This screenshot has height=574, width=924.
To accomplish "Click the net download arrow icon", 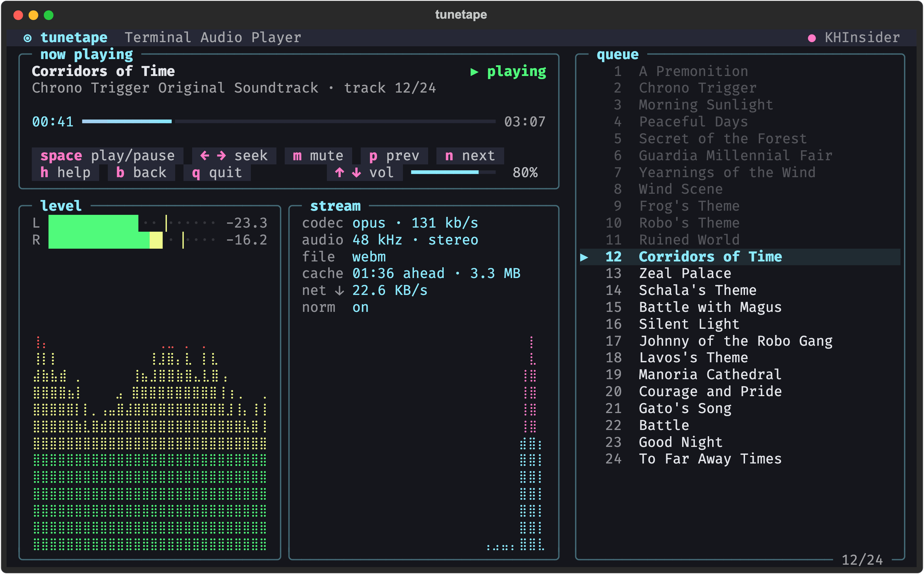I will pyautogui.click(x=340, y=291).
